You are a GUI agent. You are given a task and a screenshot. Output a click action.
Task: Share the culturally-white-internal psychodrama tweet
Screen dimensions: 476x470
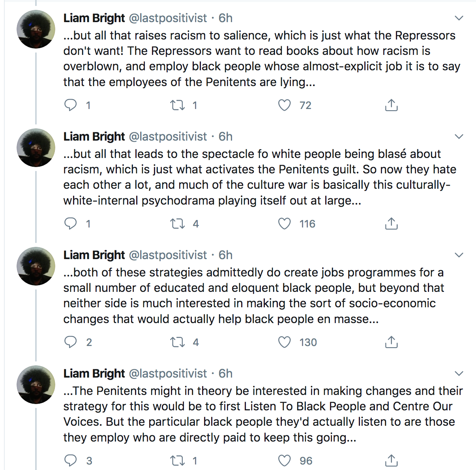coord(391,224)
